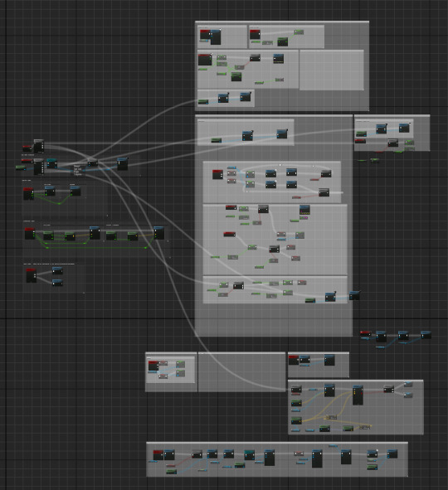Select red event node starting the uncommented right-side chain
This screenshot has height=490, width=448.
(365, 333)
